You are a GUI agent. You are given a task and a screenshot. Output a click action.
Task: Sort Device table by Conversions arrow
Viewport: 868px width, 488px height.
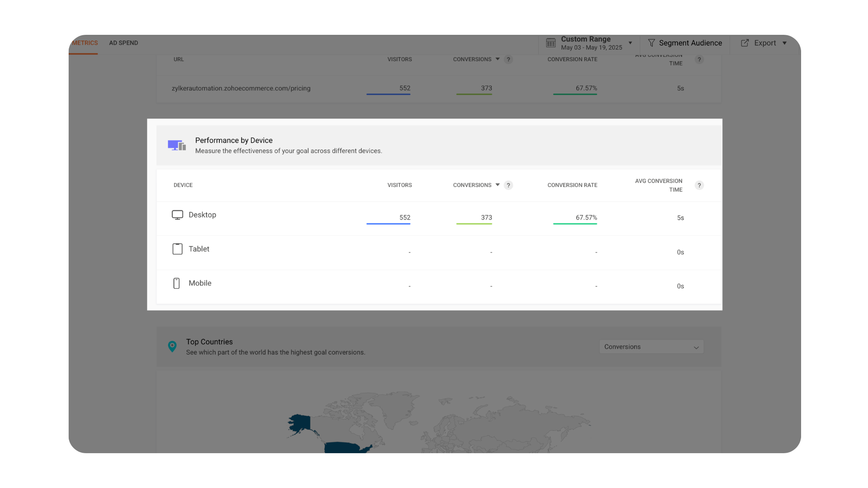point(497,185)
